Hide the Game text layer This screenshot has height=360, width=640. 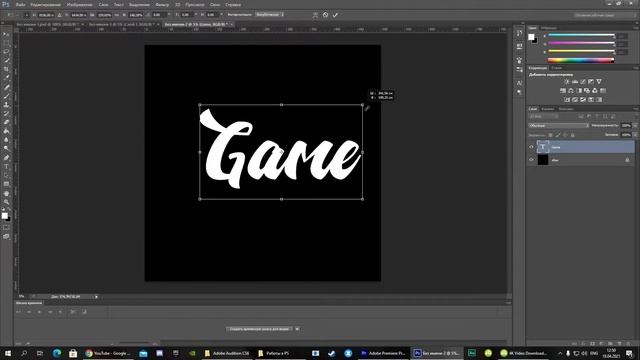(531, 147)
